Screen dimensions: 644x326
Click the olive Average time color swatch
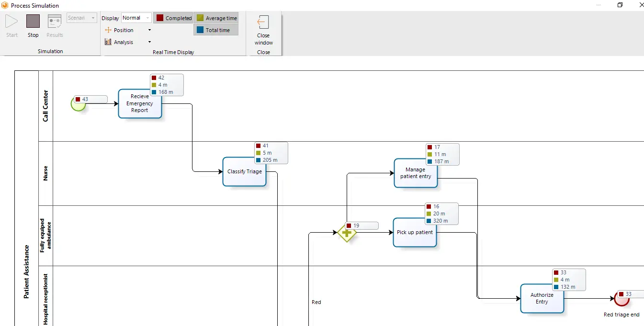coord(200,18)
